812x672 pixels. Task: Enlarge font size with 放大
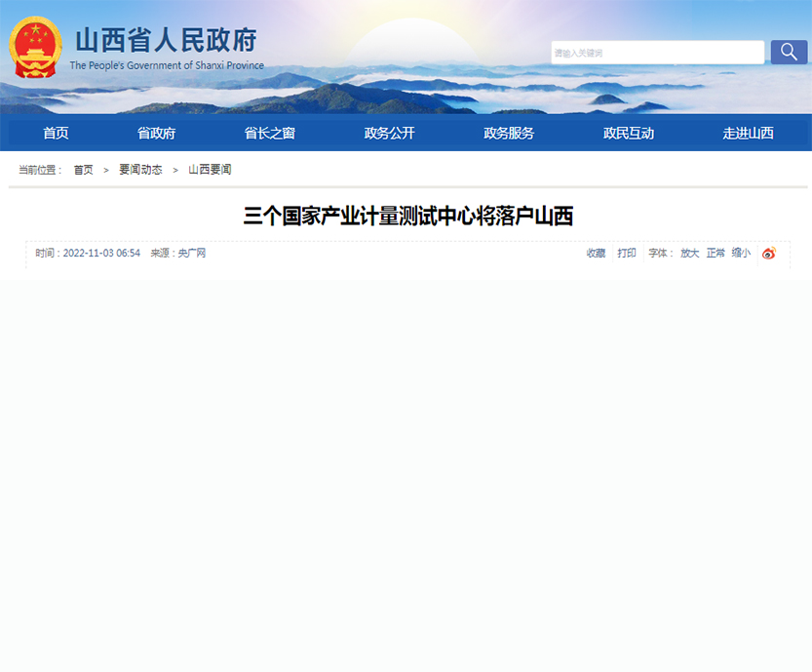[x=689, y=254]
